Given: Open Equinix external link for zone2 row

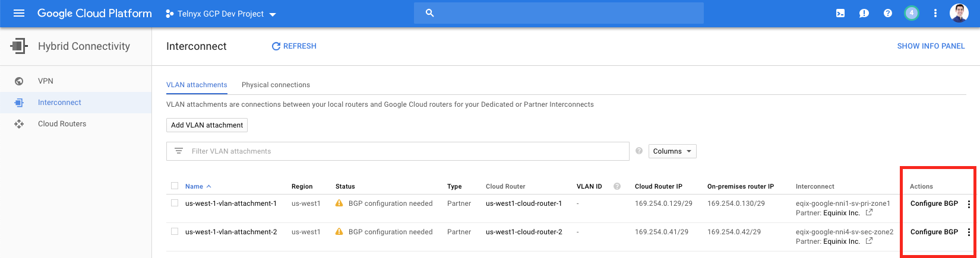Looking at the screenshot, I should click(869, 241).
